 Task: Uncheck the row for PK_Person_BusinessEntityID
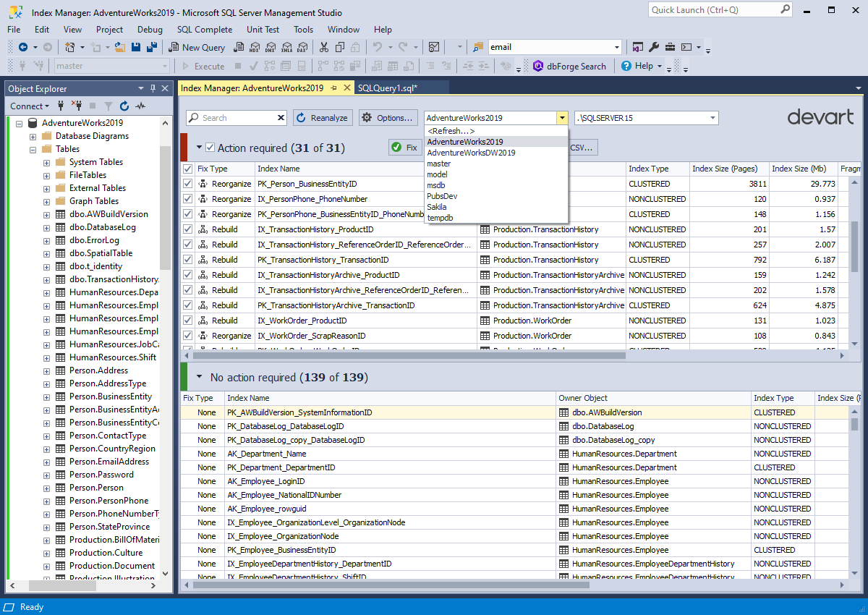187,184
